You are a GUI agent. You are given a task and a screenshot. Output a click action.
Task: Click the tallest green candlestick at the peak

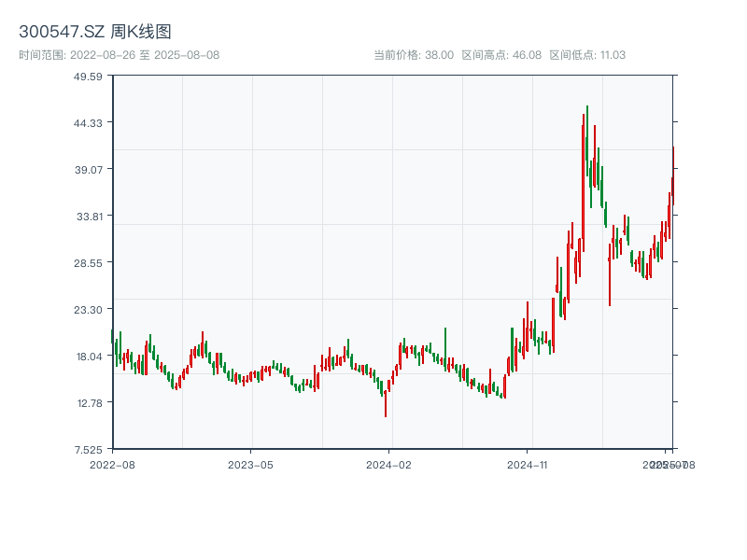click(587, 141)
